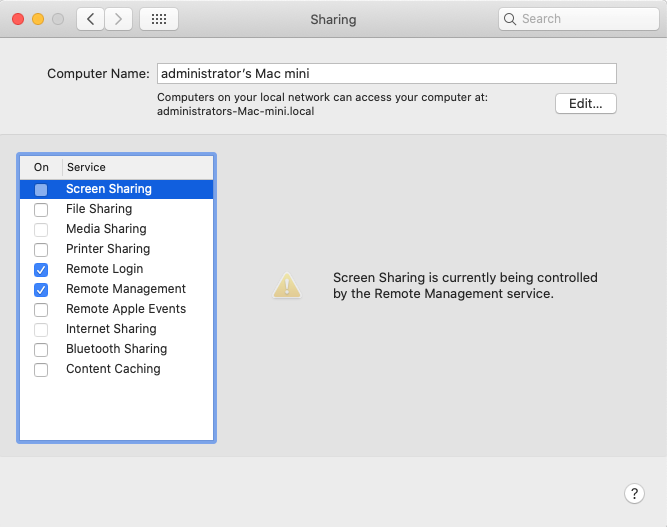The image size is (667, 527).
Task: Click the yellow warning triangle icon
Action: [287, 285]
